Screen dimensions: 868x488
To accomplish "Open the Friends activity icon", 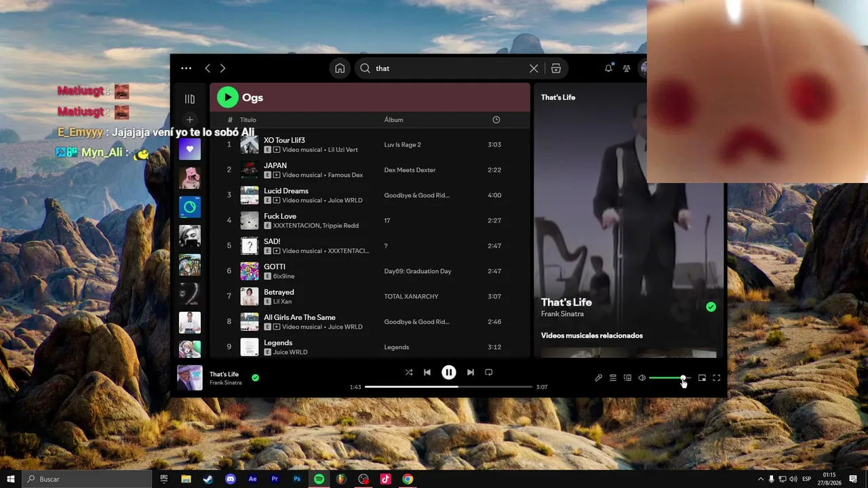I will [627, 68].
